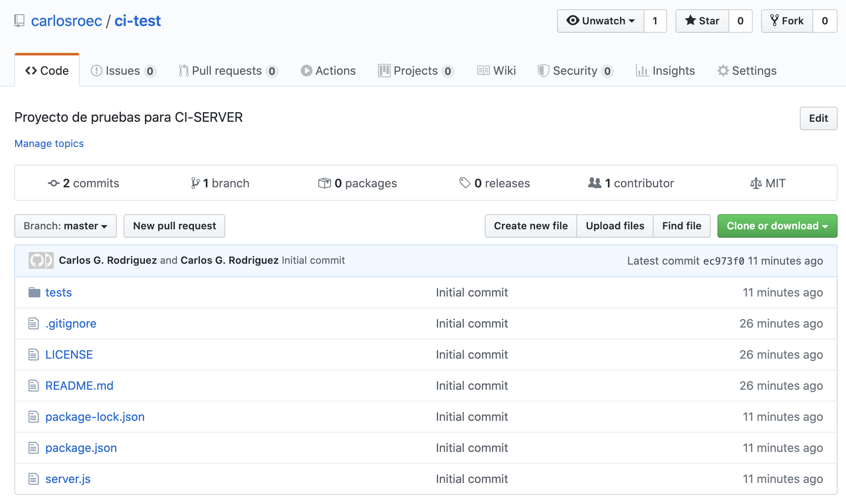Open the Issues tab
The image size is (846, 504).
[124, 71]
